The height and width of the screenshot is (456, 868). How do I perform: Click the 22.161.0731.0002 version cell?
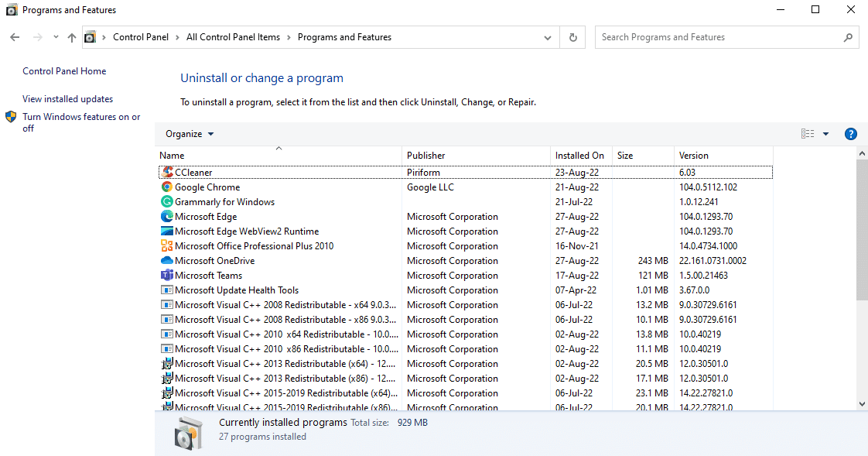point(713,260)
